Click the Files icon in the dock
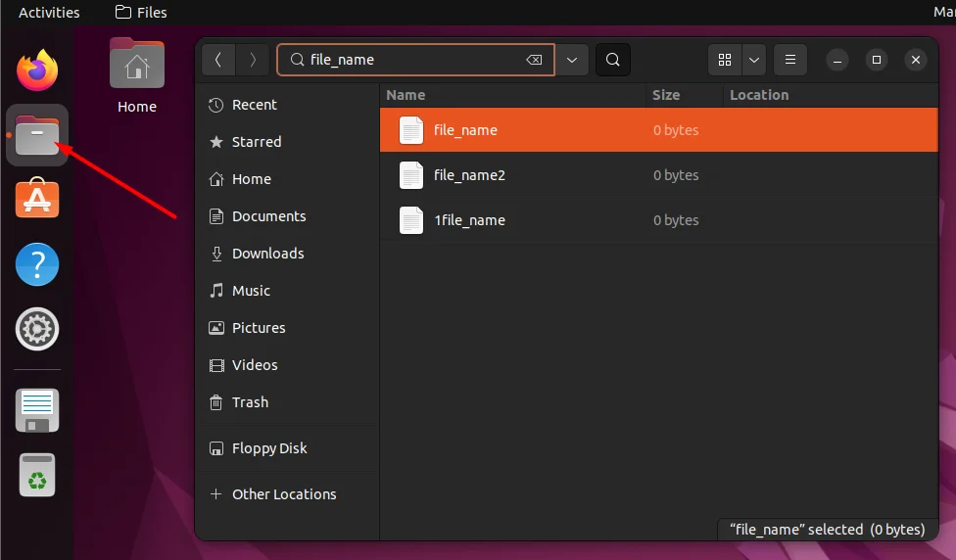Viewport: 956px width, 560px height. 37,135
